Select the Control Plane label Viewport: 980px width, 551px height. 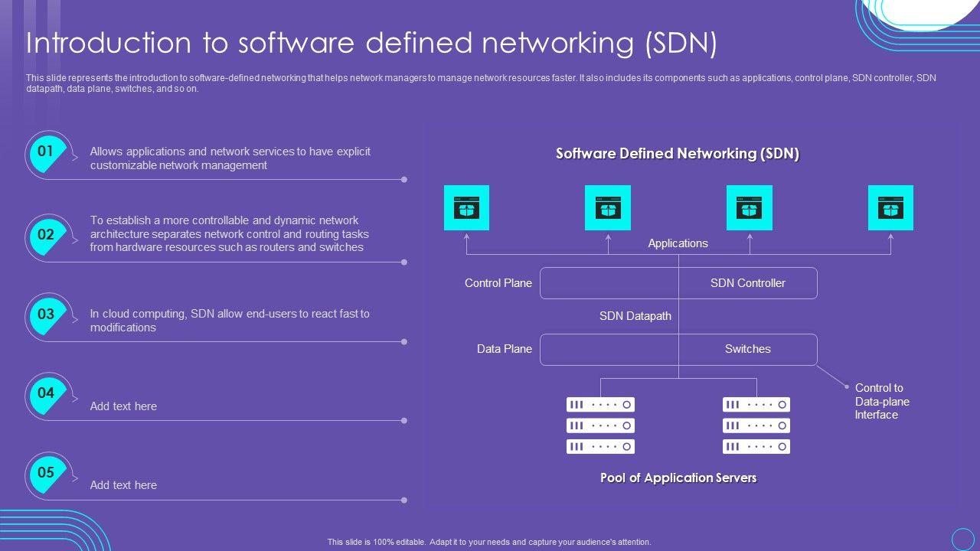click(x=498, y=283)
